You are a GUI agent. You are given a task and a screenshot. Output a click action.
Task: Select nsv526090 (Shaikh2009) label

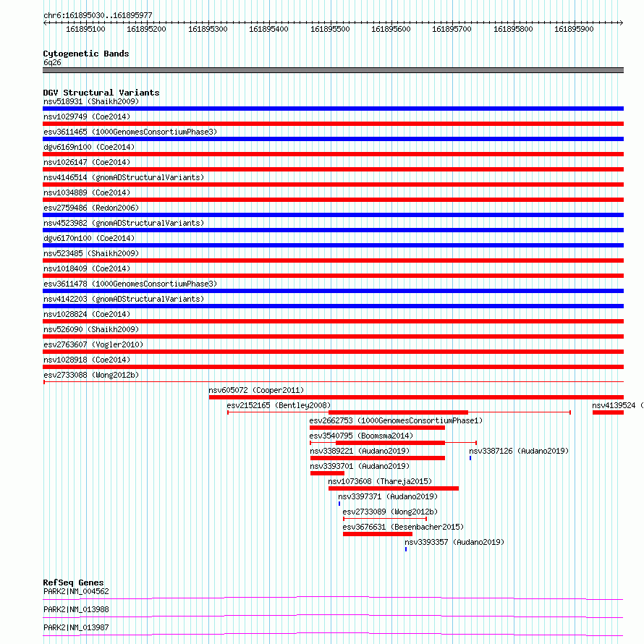[x=91, y=329]
